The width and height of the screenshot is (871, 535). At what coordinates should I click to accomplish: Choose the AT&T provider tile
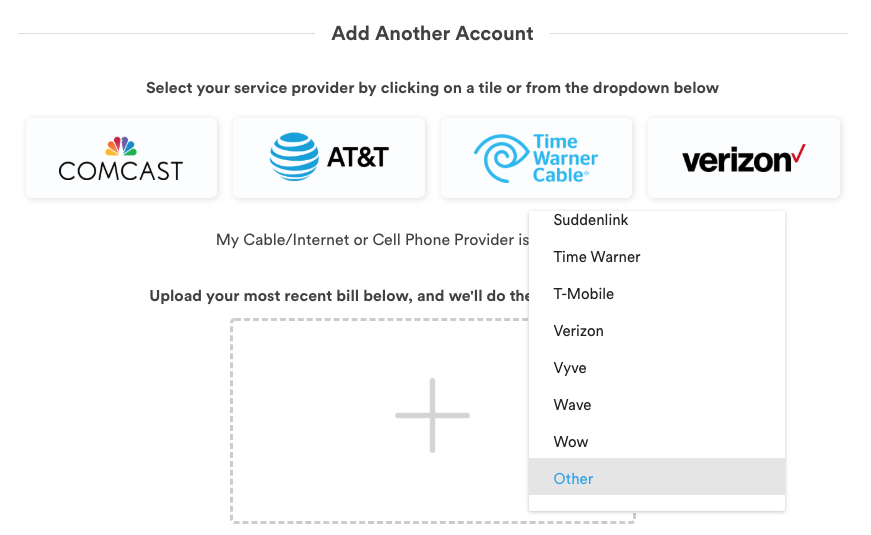pos(329,158)
